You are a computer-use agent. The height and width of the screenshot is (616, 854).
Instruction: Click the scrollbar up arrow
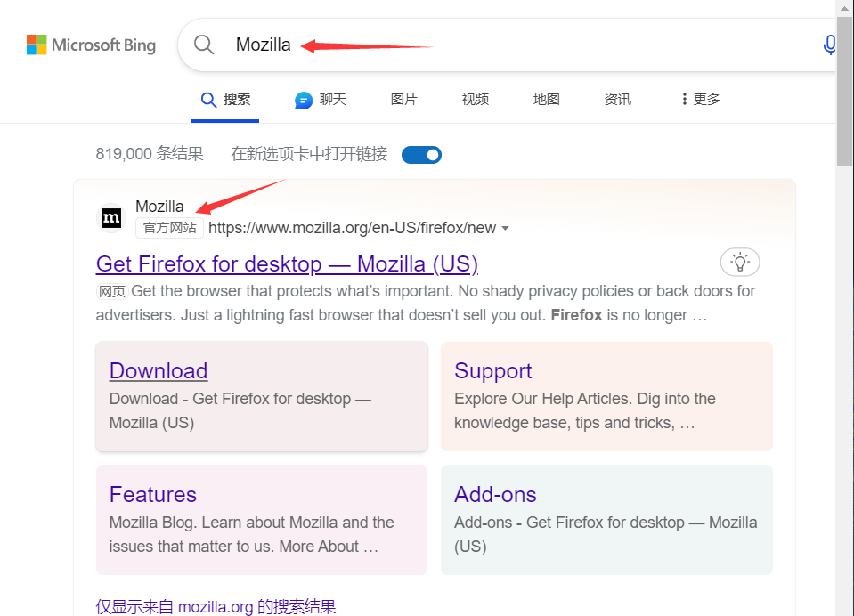click(845, 8)
